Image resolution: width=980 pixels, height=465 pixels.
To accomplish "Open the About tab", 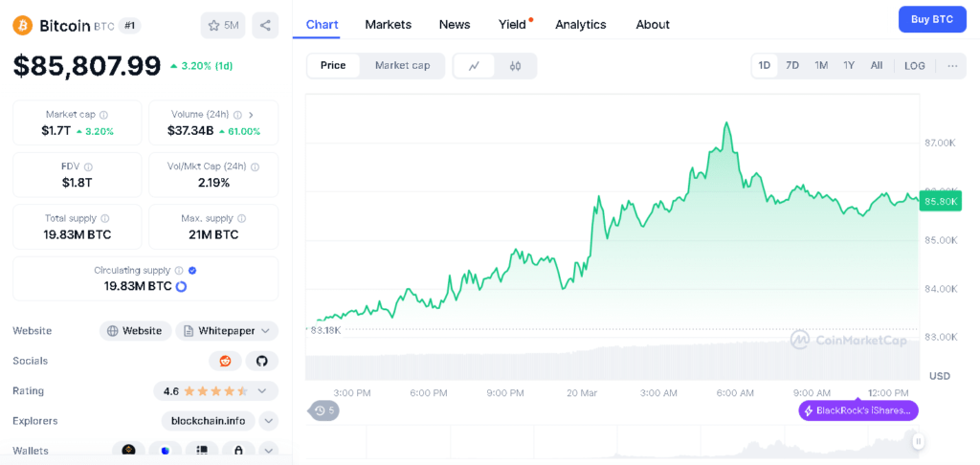I will 653,24.
